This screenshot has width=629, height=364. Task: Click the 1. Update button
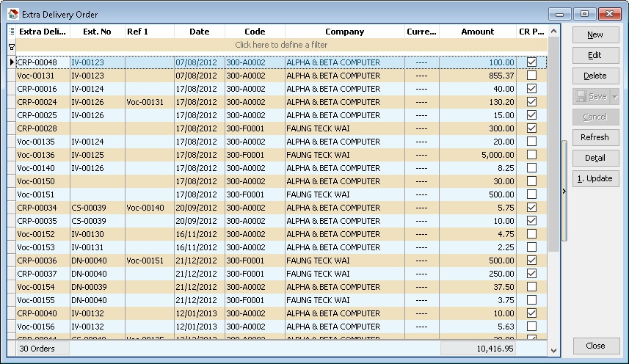(595, 178)
